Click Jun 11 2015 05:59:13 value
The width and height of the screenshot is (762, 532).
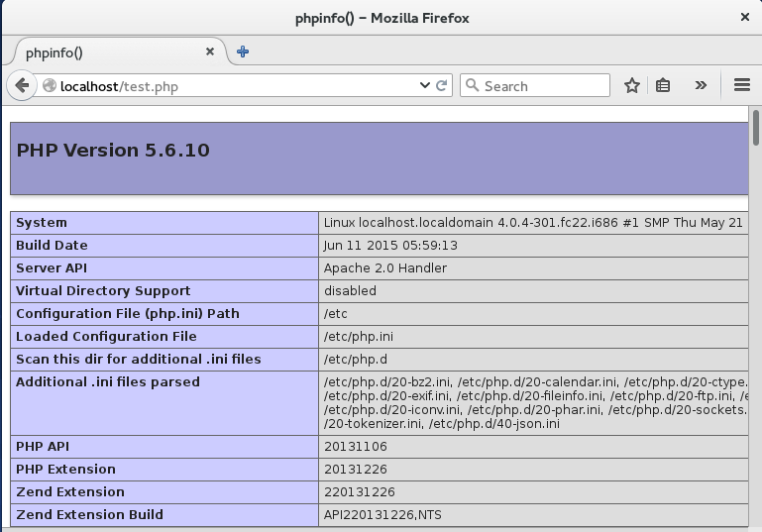pyautogui.click(x=390, y=246)
